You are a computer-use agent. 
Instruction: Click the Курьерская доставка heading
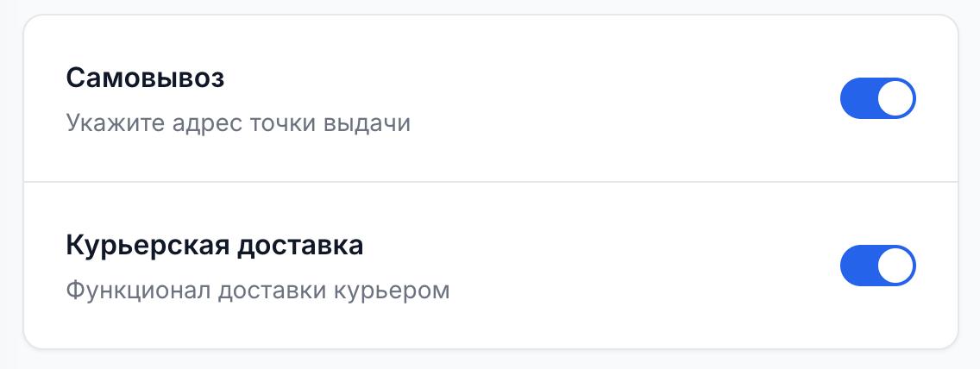coord(214,246)
